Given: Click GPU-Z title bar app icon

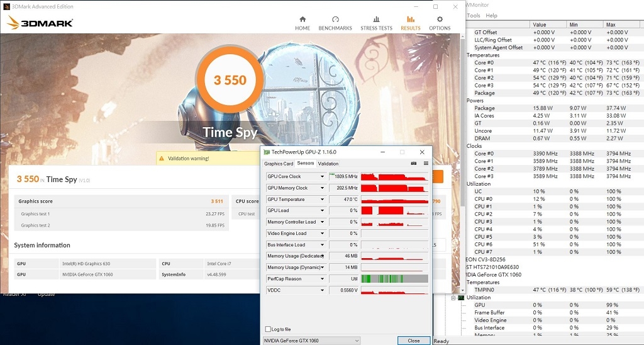Looking at the screenshot, I should coord(267,152).
